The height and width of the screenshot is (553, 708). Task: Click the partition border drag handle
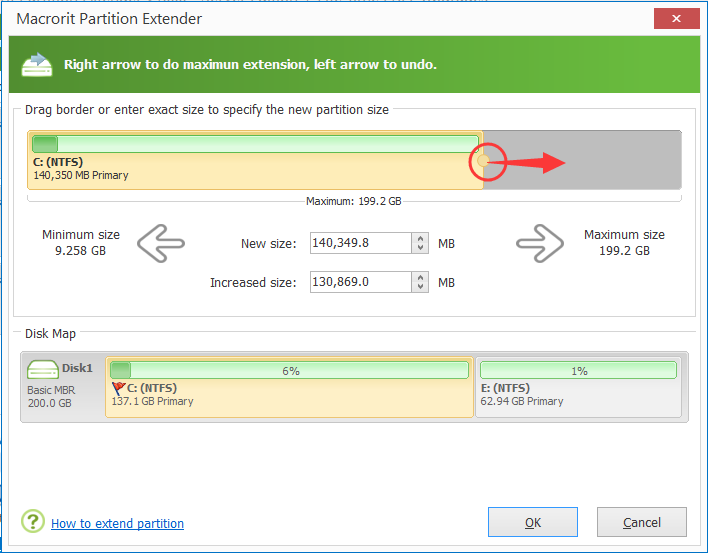tap(483, 161)
